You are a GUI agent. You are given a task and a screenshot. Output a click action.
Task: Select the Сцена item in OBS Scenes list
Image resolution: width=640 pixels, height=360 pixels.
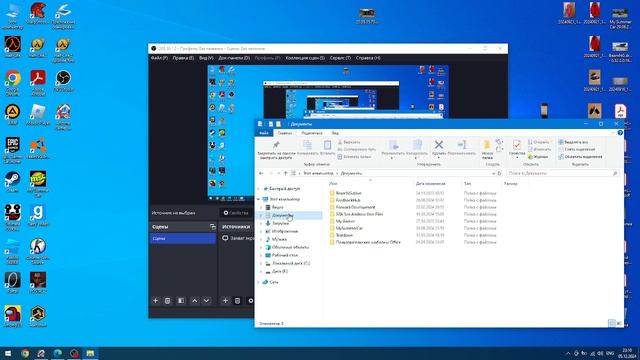[182, 238]
